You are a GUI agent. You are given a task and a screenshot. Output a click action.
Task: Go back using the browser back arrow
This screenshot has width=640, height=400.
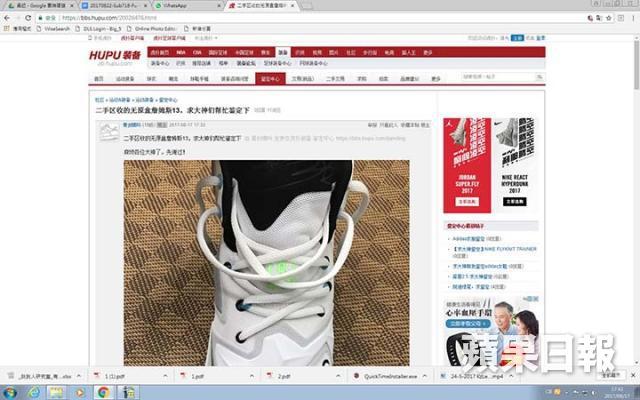coord(7,18)
